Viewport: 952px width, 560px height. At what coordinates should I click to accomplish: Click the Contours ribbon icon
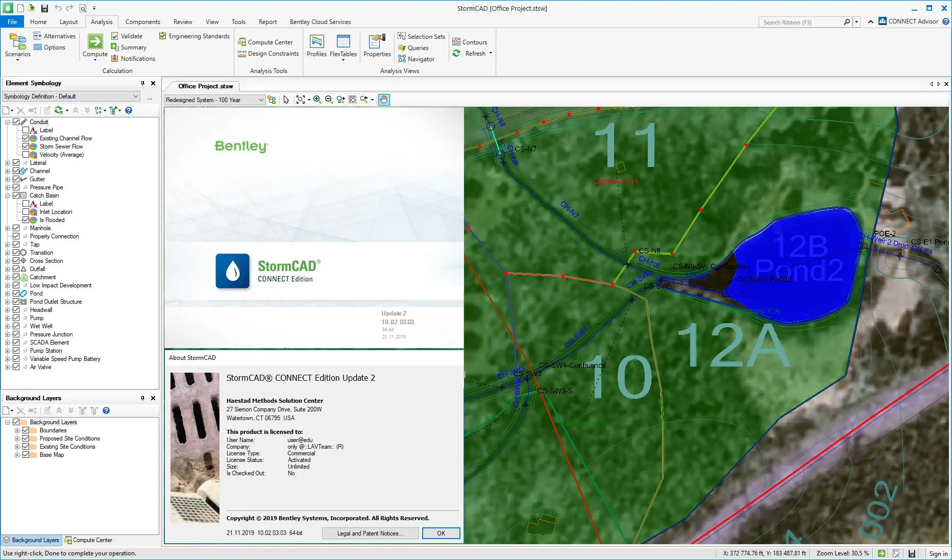click(456, 42)
